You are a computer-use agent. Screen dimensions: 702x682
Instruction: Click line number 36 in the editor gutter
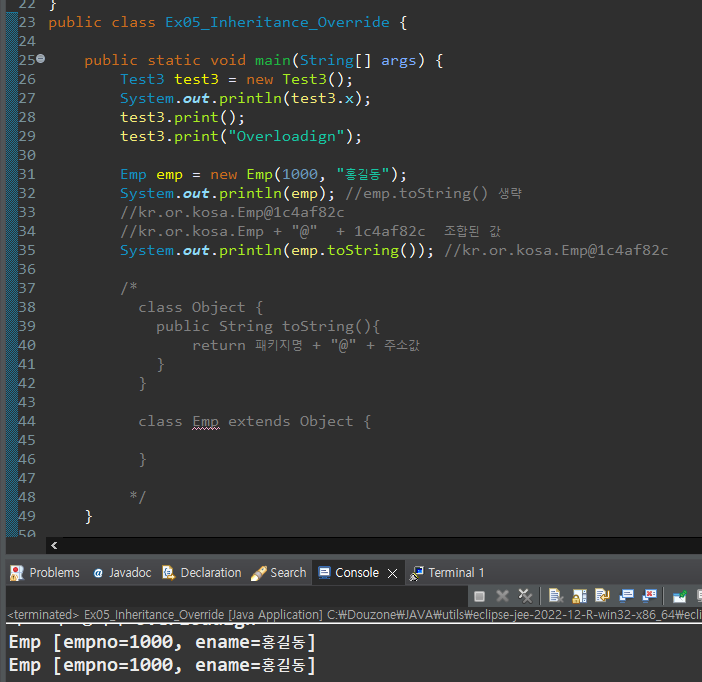coord(27,269)
